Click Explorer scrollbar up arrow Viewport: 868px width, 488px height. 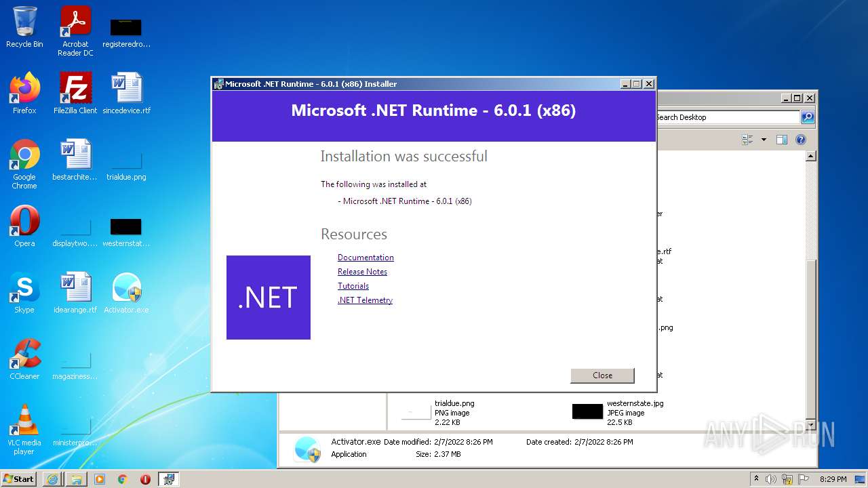click(x=810, y=156)
